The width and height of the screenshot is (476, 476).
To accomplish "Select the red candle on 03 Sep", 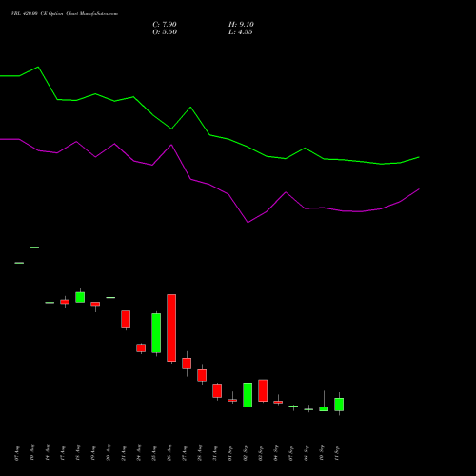I will (x=263, y=390).
